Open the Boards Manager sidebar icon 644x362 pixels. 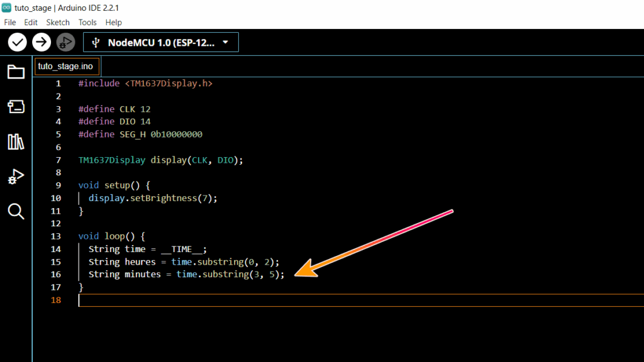pyautogui.click(x=16, y=107)
